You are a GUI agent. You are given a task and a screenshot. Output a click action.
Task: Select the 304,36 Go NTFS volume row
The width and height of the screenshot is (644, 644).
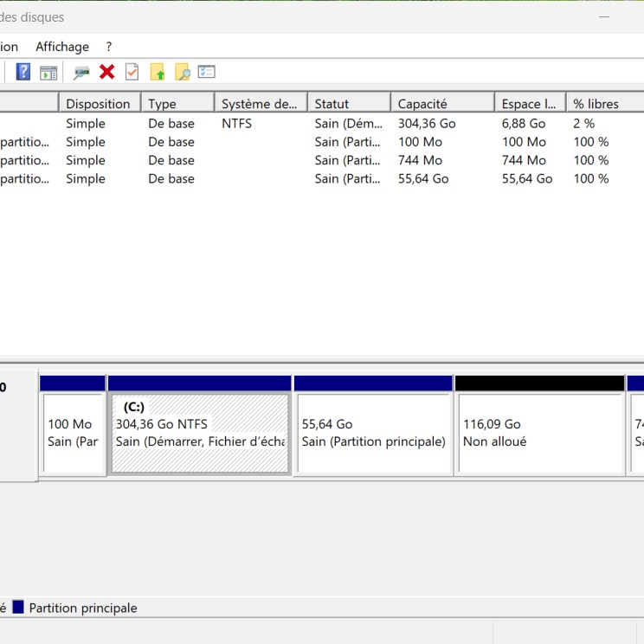[x=260, y=124]
